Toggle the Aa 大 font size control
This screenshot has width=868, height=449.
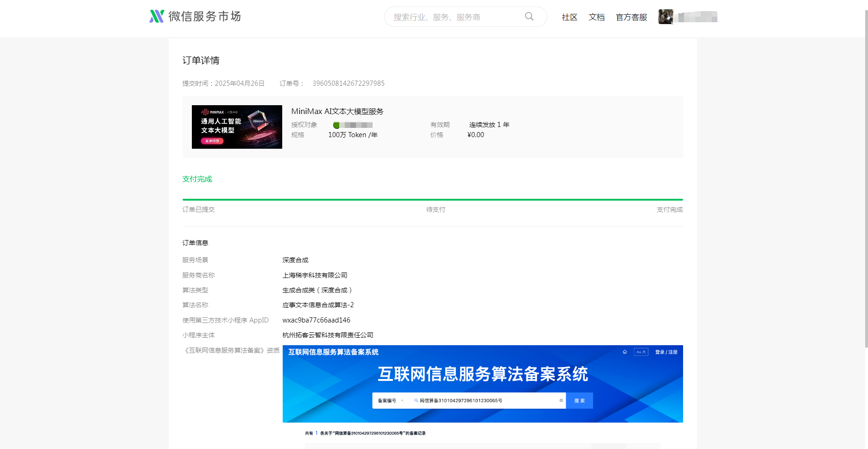(x=641, y=352)
